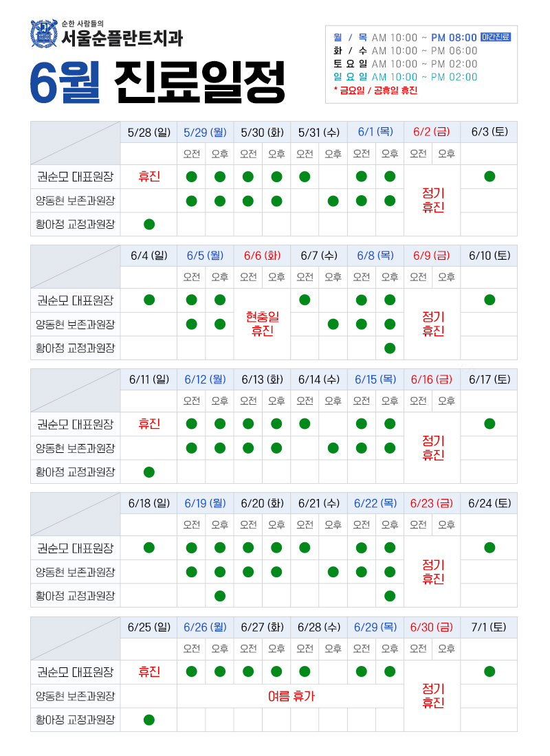Click 권순모 green dot under 6/3 (토)
Screen dimensions: 550x756
pyautogui.click(x=489, y=177)
